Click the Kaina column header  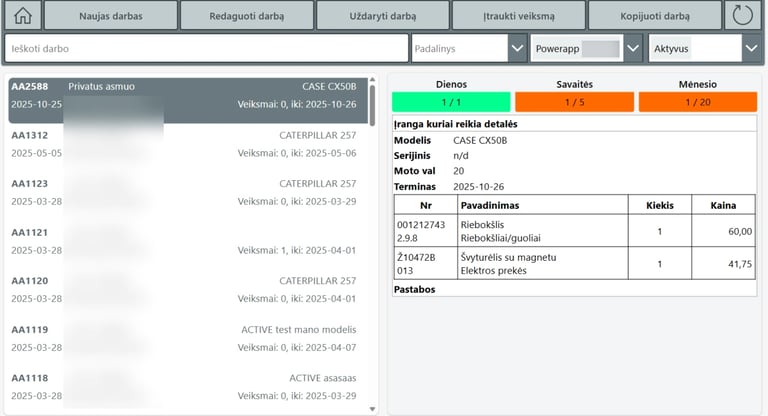pos(723,205)
